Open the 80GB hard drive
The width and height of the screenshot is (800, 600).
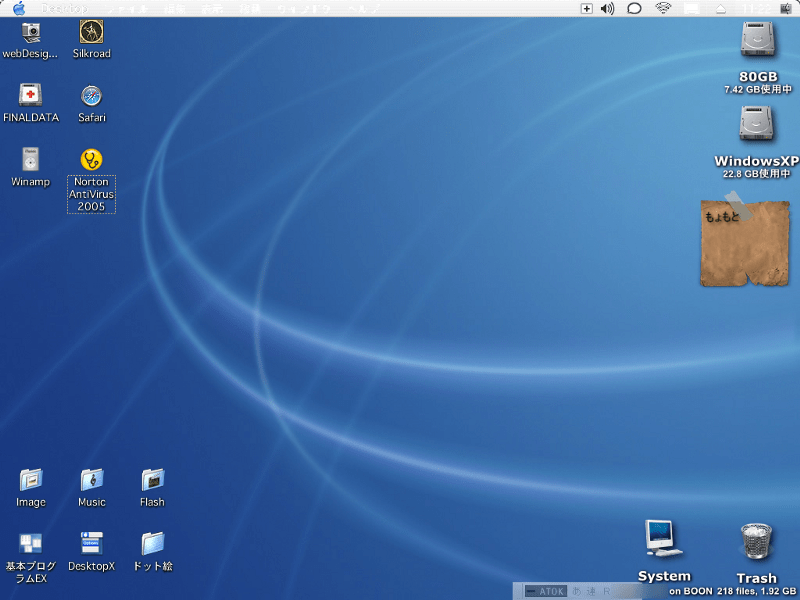(758, 40)
